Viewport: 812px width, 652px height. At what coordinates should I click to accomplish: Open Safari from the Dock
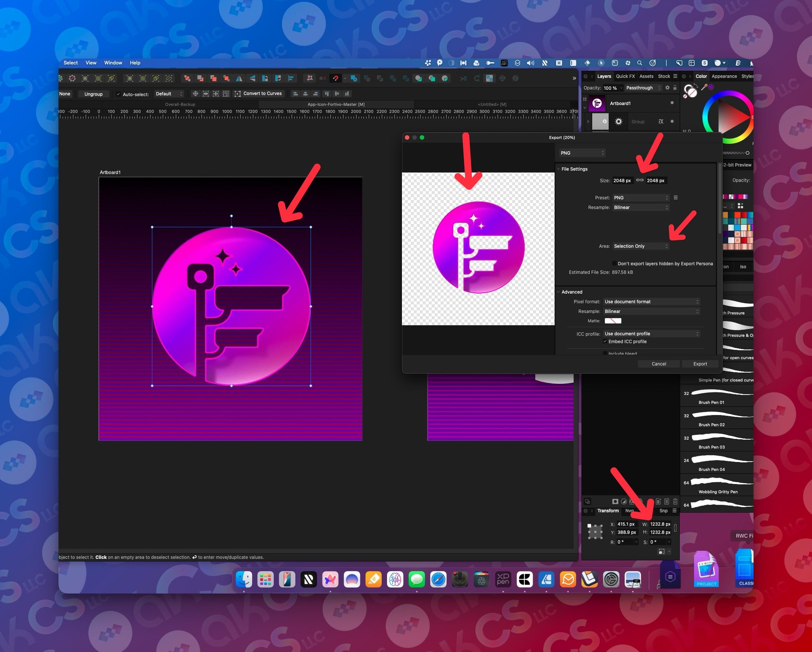tap(438, 579)
